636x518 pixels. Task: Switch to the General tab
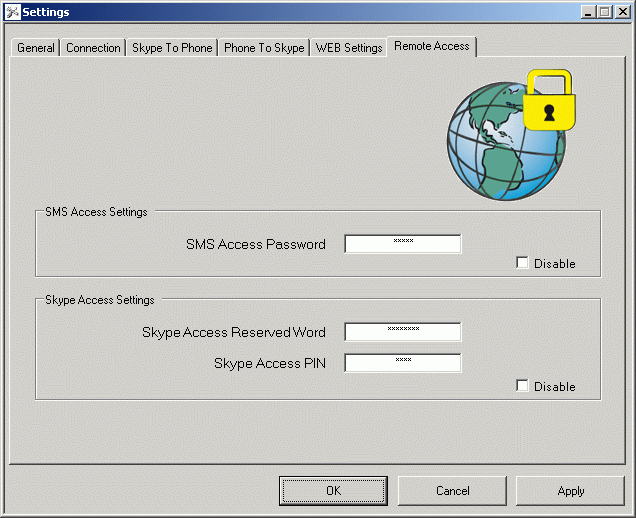coord(36,48)
